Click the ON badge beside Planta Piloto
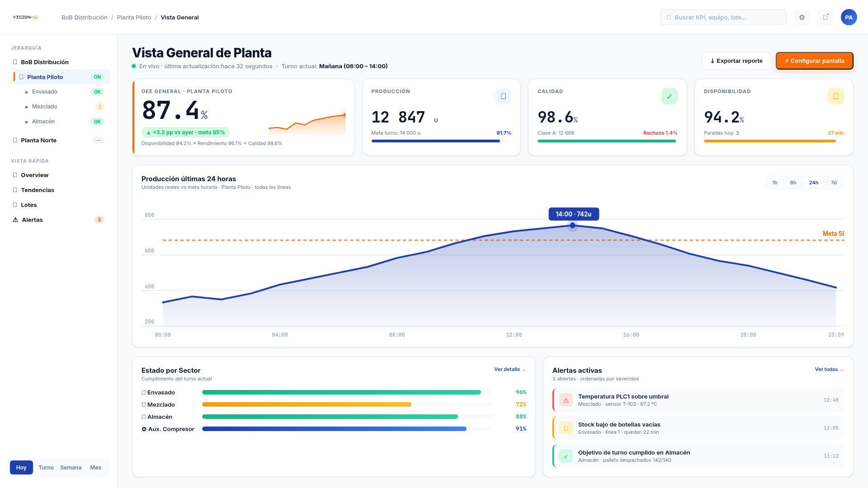Viewport: 868px width, 488px height. click(97, 77)
